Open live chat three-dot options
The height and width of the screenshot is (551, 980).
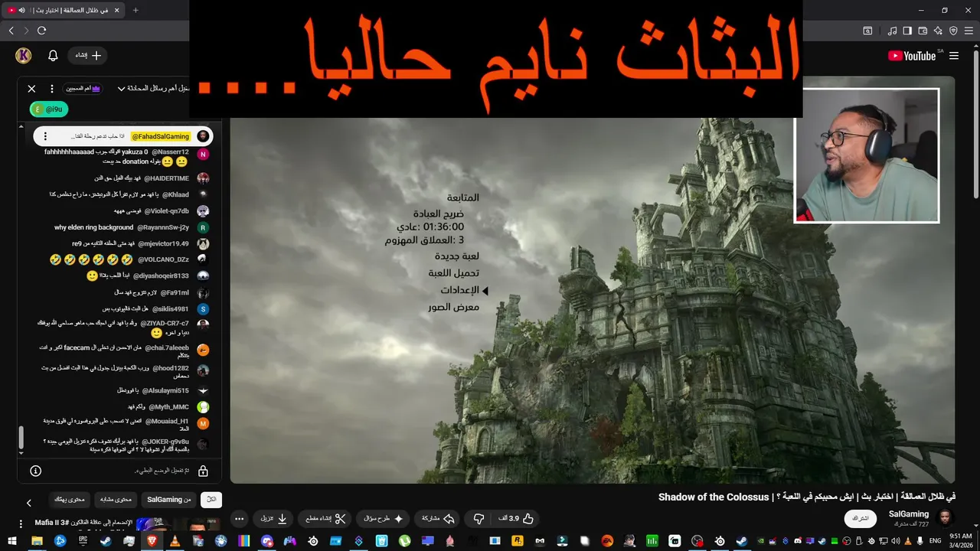click(x=52, y=89)
